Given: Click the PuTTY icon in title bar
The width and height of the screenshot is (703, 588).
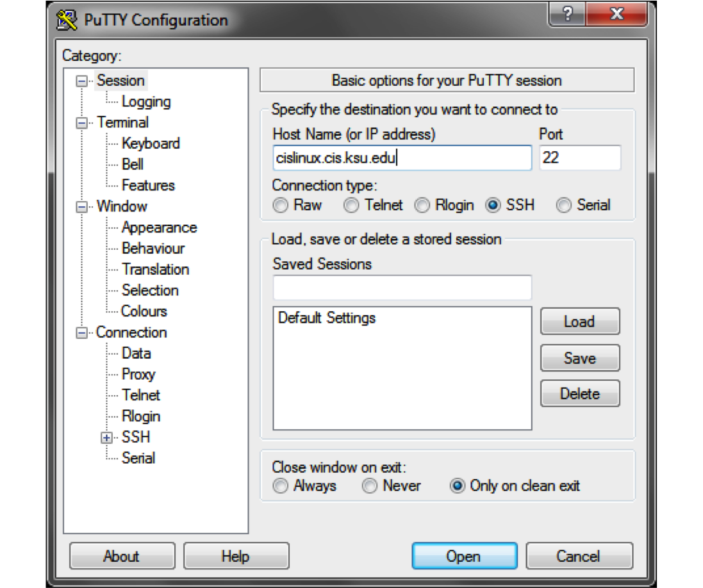Looking at the screenshot, I should click(67, 20).
